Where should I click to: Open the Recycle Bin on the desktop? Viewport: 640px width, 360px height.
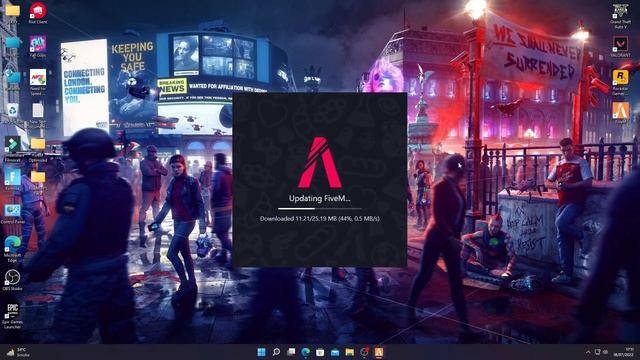coord(12,112)
